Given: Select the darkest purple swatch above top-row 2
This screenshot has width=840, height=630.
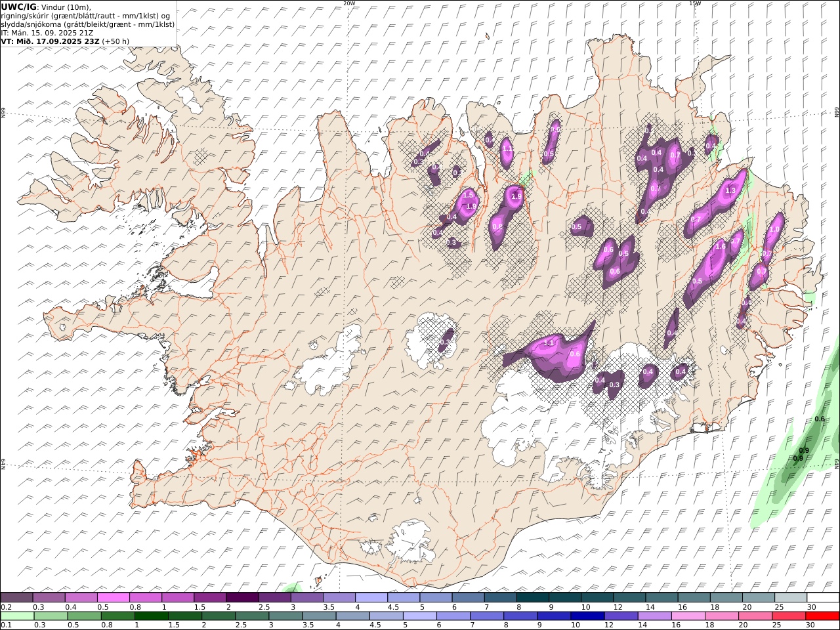Looking at the screenshot, I should click(x=242, y=598).
